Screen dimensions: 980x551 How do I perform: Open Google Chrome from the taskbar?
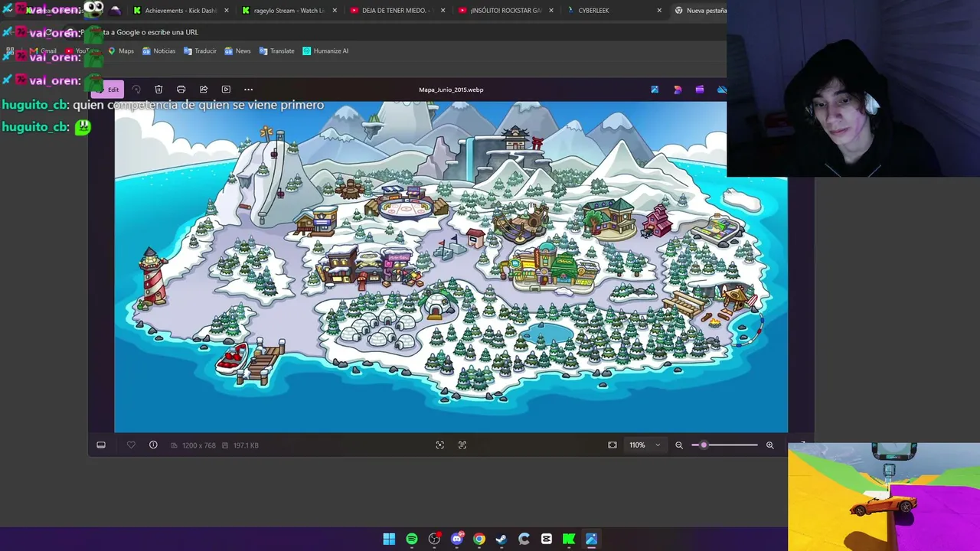[479, 540]
